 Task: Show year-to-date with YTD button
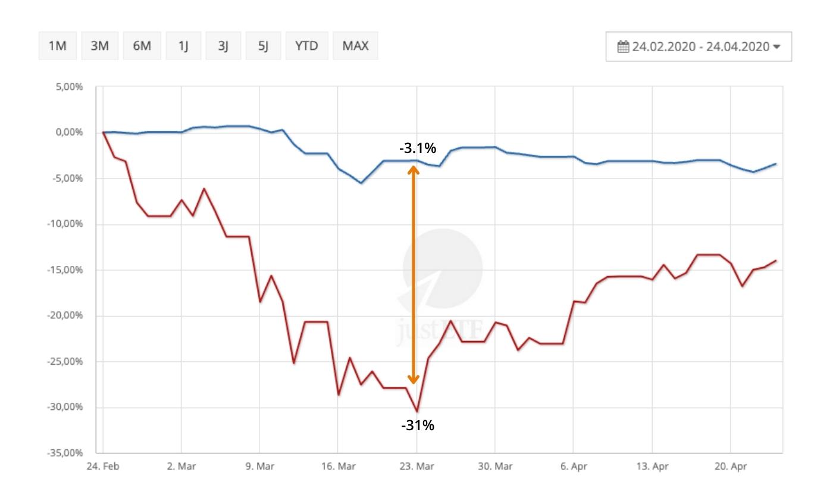(306, 46)
